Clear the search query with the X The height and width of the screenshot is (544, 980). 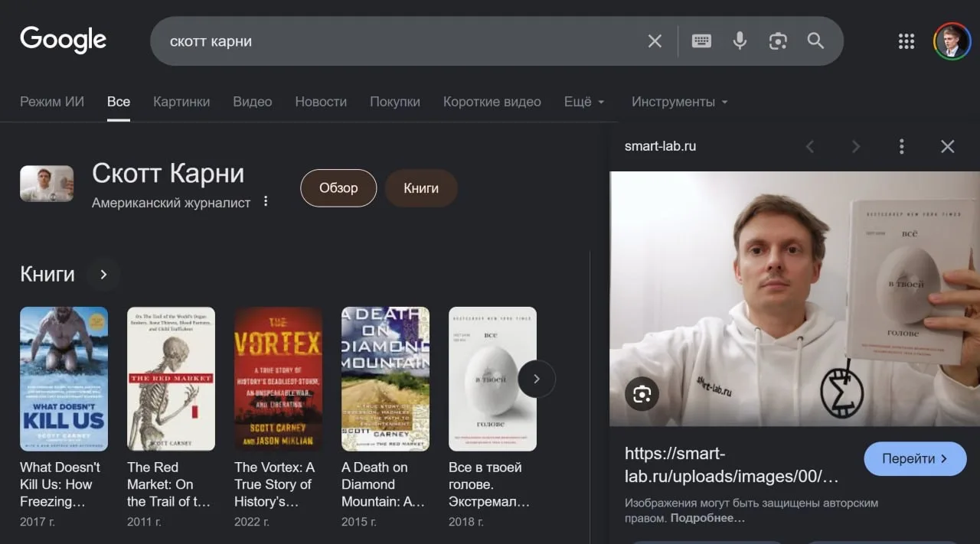point(655,41)
